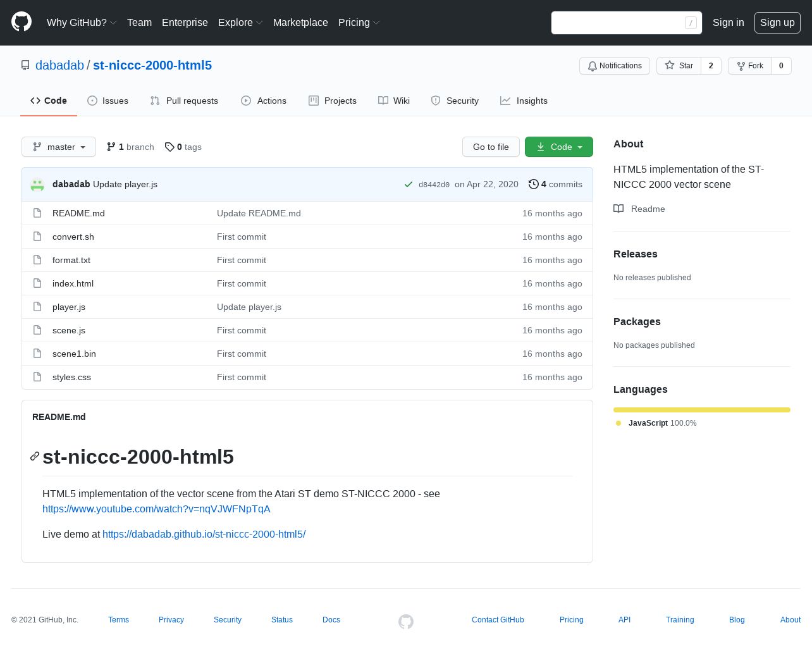The image size is (812, 661).
Task: Click the JavaScript language bar
Action: click(702, 410)
